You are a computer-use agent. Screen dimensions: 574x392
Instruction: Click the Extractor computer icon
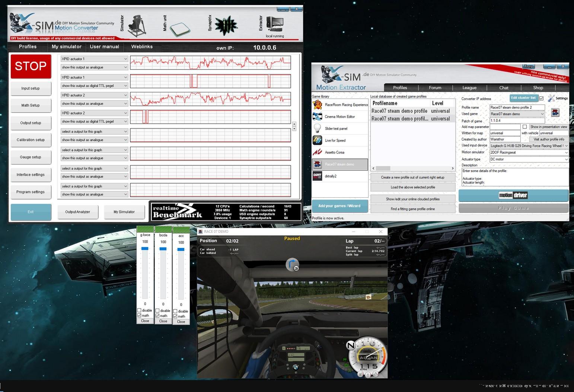click(x=275, y=25)
